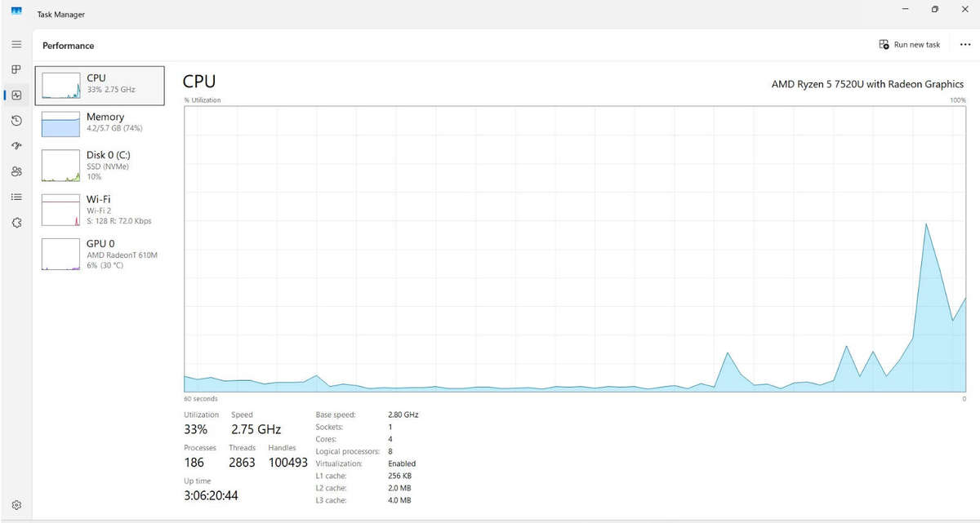
Task: Click the Virtualization Enabled value
Action: [402, 463]
